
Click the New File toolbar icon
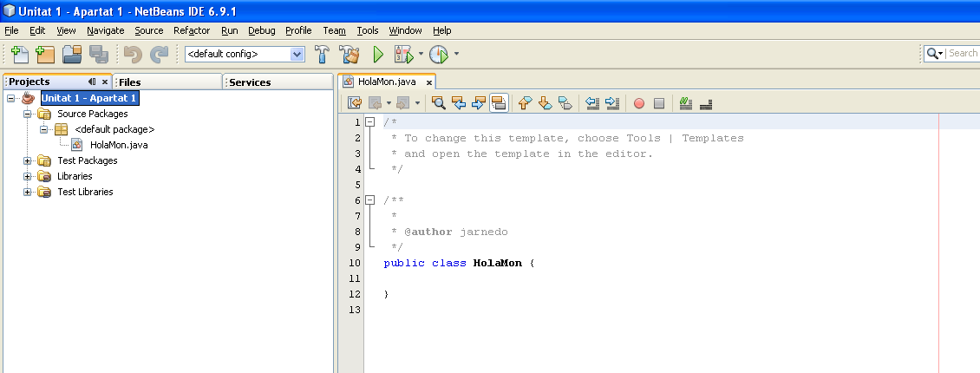pos(19,55)
